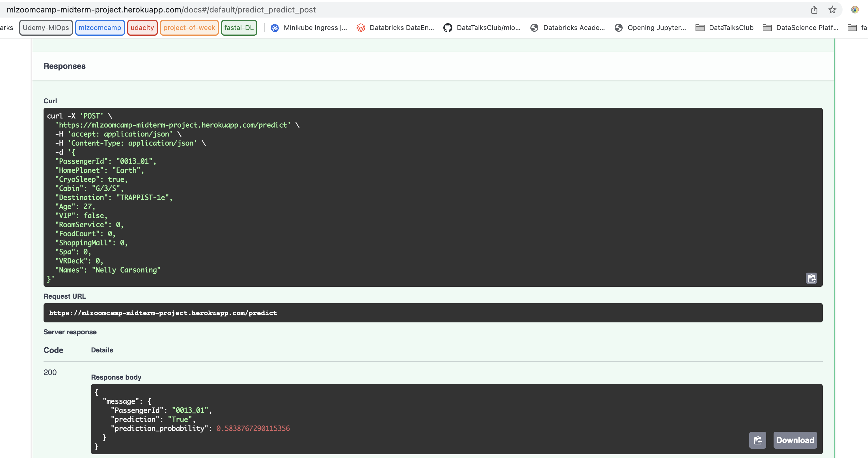Click the DataTalksClub GitHub bookmark icon

[x=447, y=27]
